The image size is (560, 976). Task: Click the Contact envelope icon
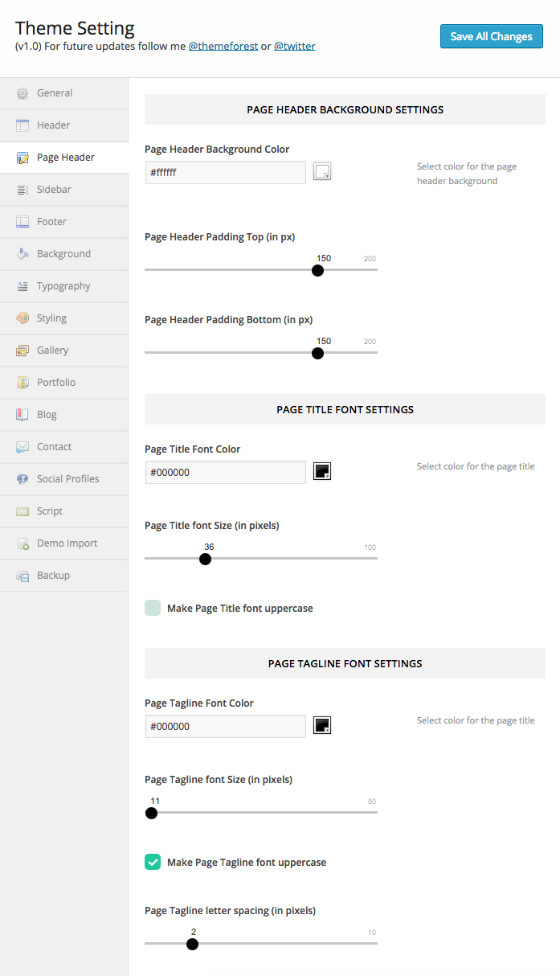[x=22, y=447]
